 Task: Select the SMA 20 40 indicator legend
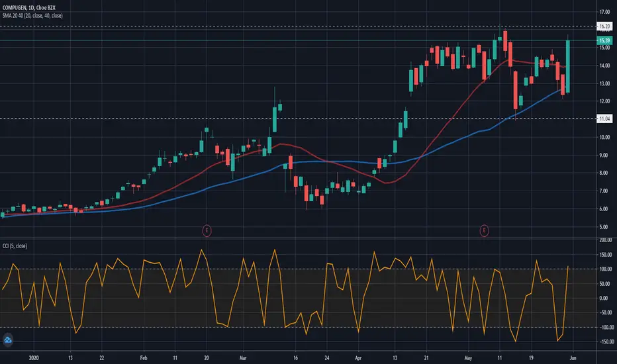tap(32, 16)
